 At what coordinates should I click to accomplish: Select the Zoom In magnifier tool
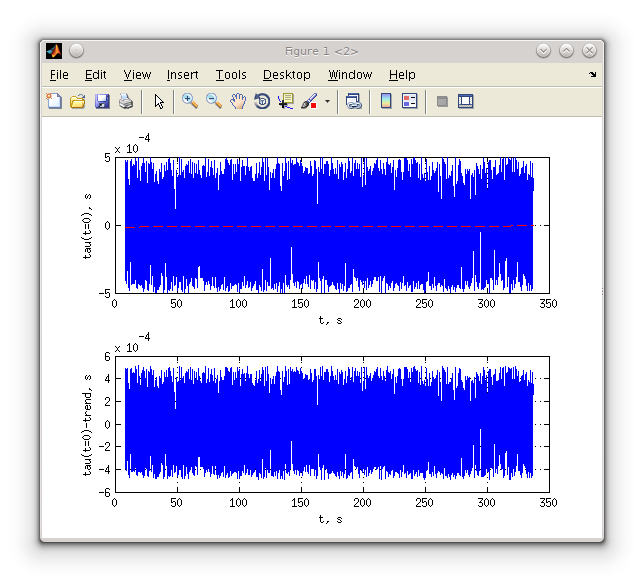pyautogui.click(x=189, y=101)
